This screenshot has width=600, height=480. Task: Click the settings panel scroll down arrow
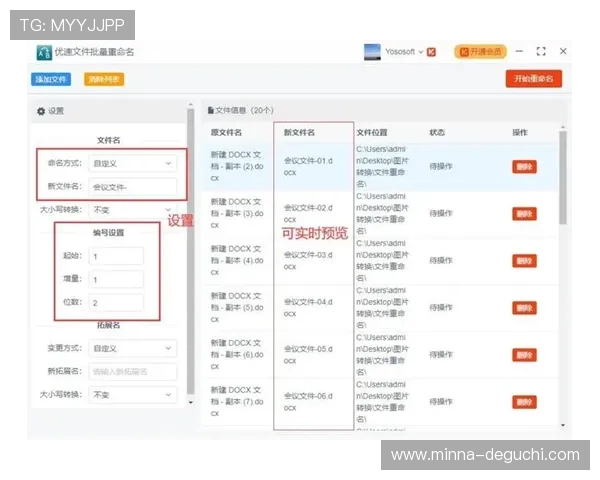point(191,403)
